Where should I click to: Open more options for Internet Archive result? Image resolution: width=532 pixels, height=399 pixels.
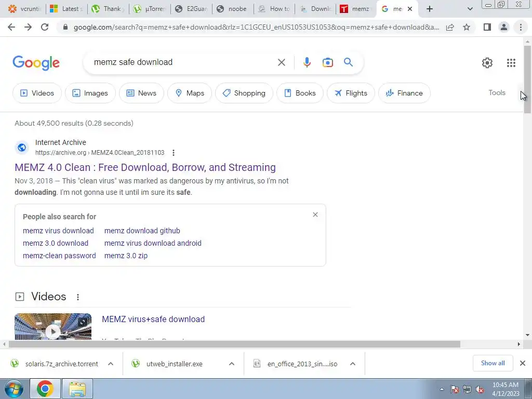[x=174, y=153]
